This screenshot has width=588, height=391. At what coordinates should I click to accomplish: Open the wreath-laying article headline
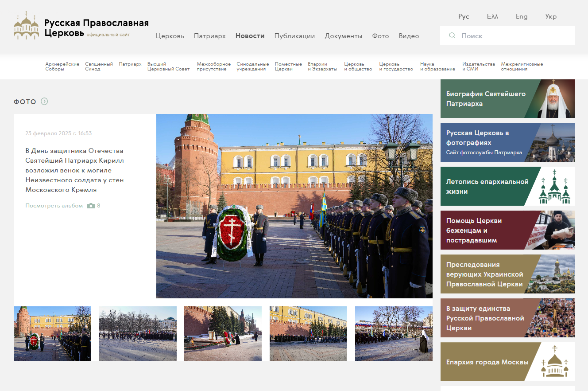[x=74, y=170]
